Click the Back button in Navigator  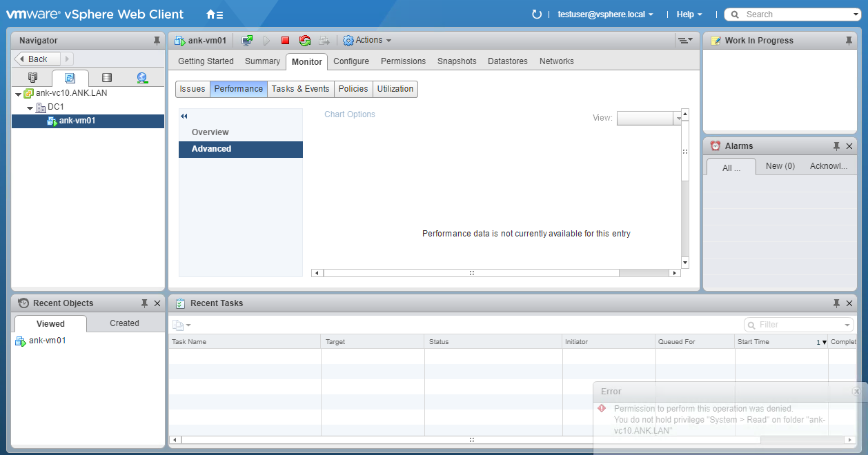pos(38,59)
